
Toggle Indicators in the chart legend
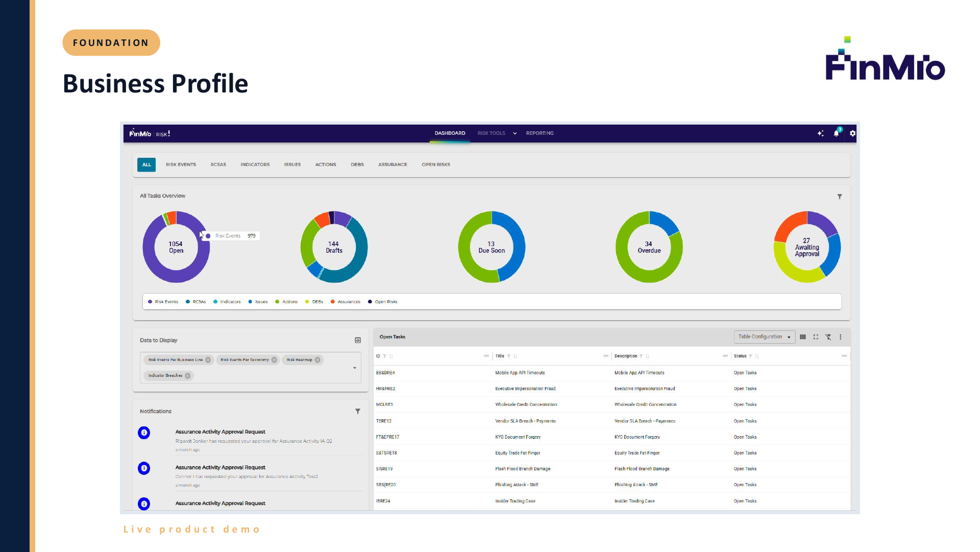(x=227, y=302)
